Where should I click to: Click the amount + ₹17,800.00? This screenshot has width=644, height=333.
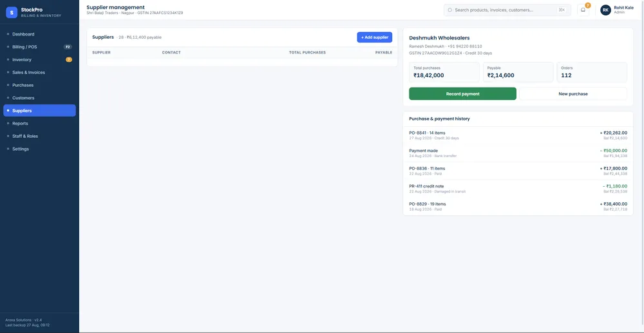[613, 168]
